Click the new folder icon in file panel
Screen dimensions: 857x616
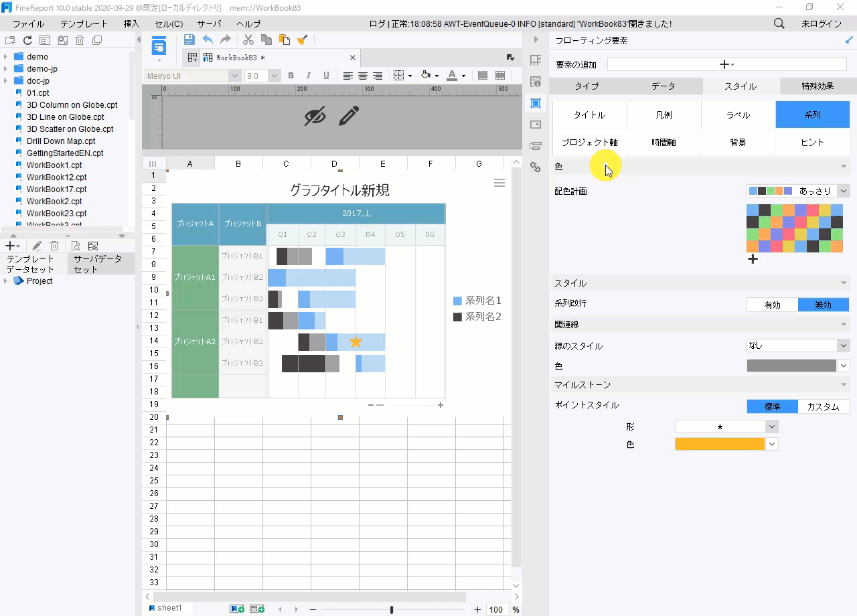10,41
